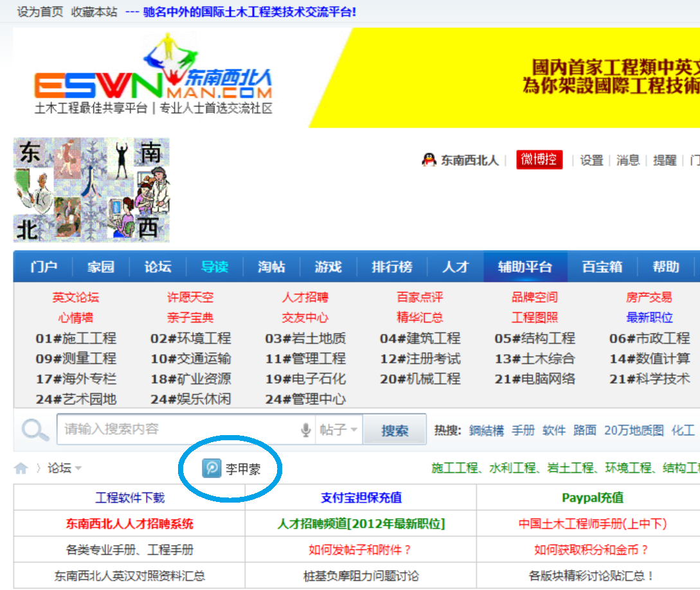Open the 04#建筑工程 forum section

coord(420,338)
